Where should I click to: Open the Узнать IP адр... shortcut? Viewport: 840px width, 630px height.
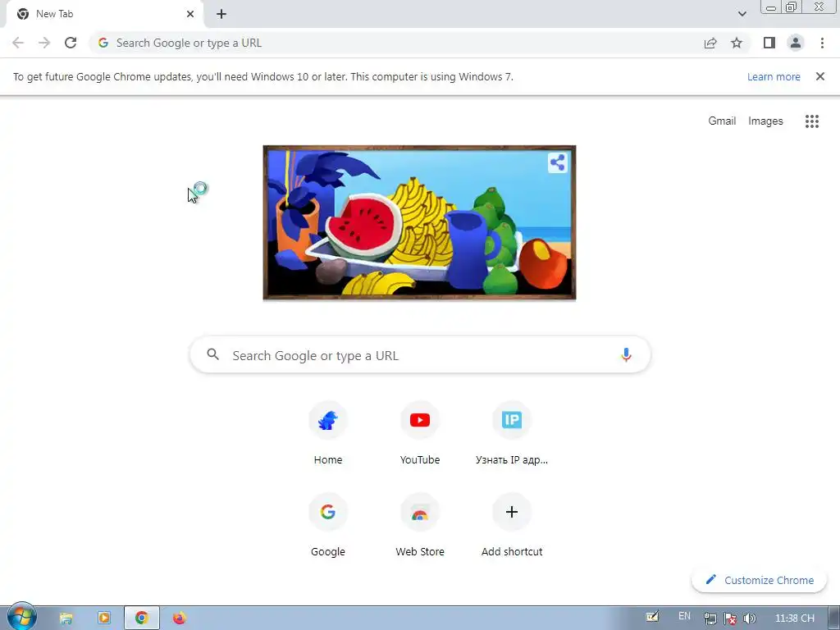(512, 433)
